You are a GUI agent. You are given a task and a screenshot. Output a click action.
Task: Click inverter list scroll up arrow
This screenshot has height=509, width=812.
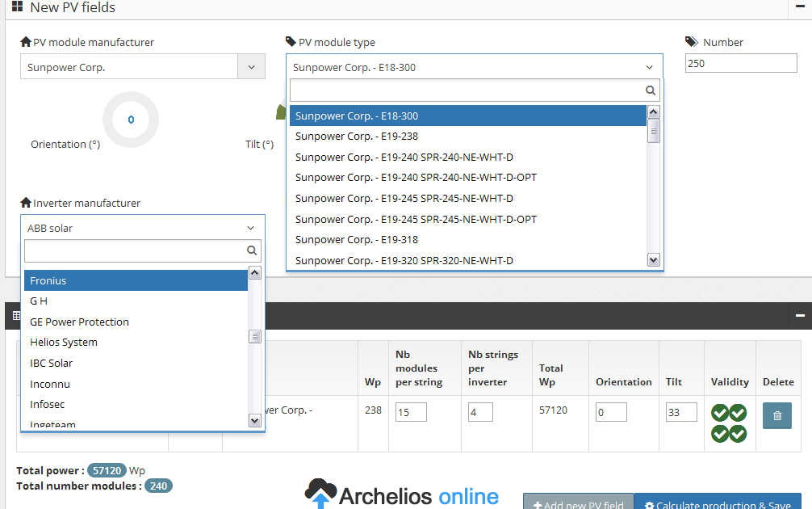[255, 272]
